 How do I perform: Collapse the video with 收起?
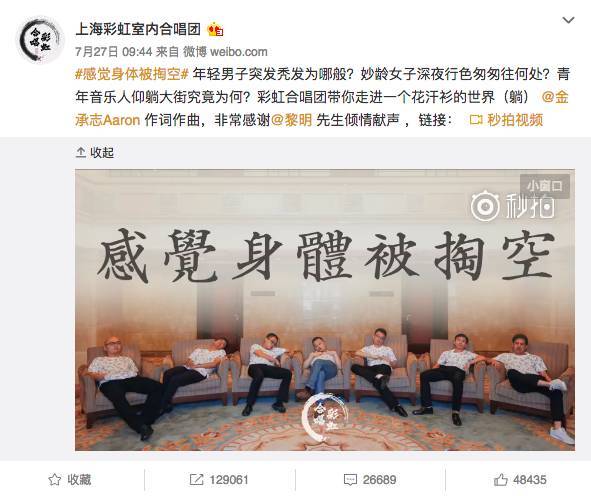(x=102, y=153)
